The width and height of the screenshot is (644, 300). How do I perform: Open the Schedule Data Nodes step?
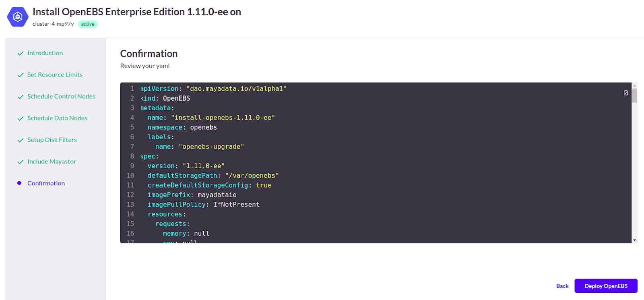(x=57, y=118)
